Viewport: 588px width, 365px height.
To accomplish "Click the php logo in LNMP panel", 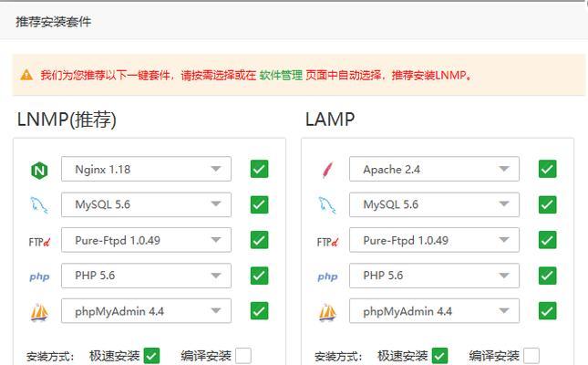I will (x=39, y=276).
